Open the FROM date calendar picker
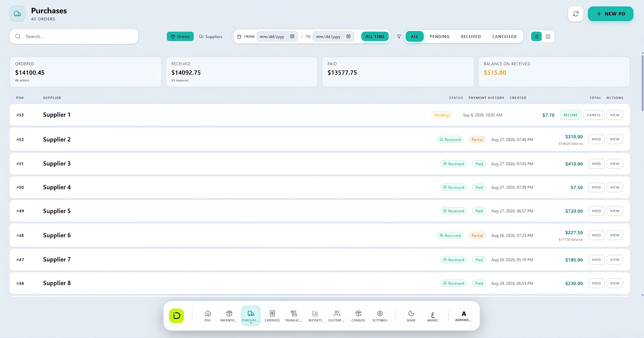This screenshot has width=644, height=338. tap(292, 36)
